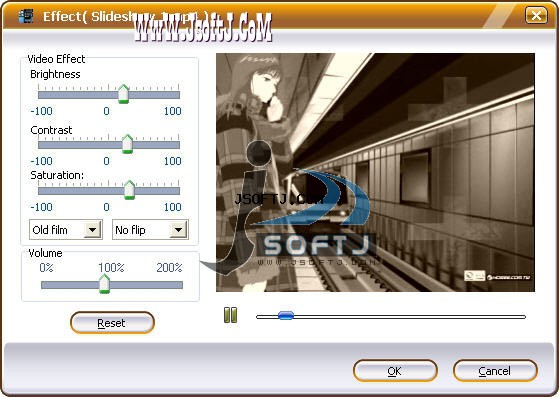Select the No flip combo box
The image size is (559, 397).
pyautogui.click(x=150, y=230)
